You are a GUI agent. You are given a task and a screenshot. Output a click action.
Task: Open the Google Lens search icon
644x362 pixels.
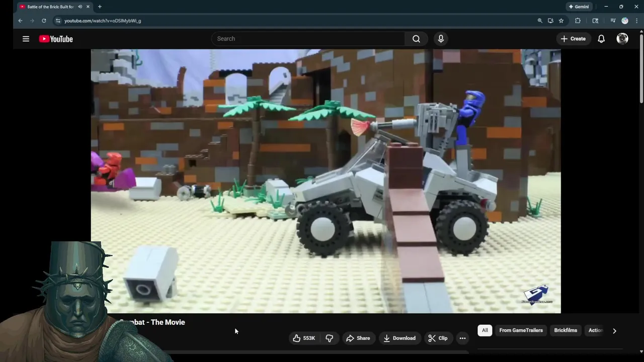(595, 21)
